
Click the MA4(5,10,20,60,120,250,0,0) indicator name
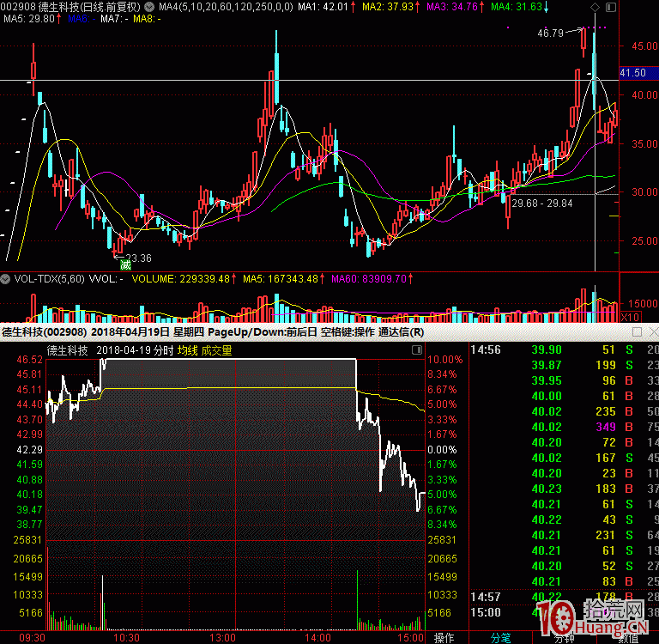227,7
